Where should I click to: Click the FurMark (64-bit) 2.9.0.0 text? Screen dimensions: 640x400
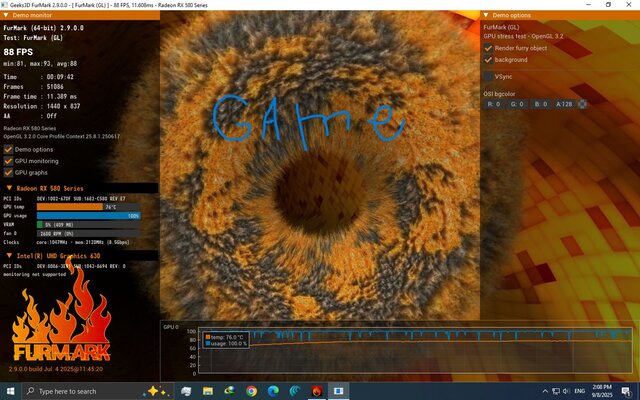43,28
